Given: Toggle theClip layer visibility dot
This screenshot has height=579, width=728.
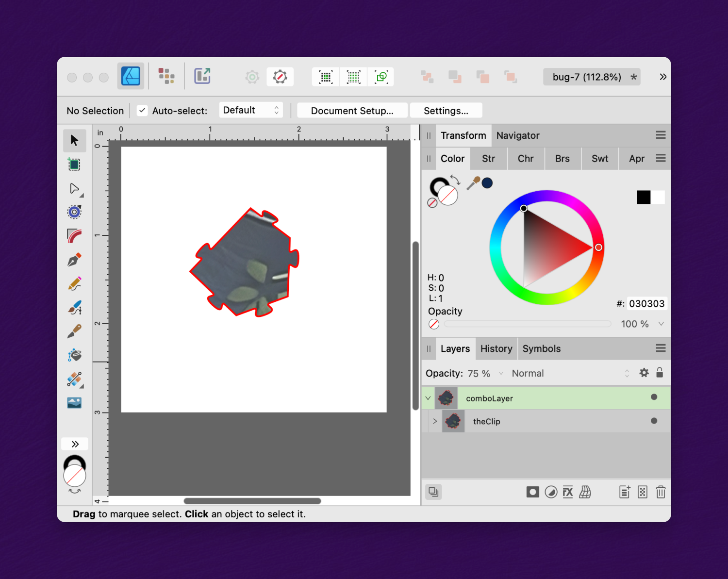Looking at the screenshot, I should tap(654, 421).
